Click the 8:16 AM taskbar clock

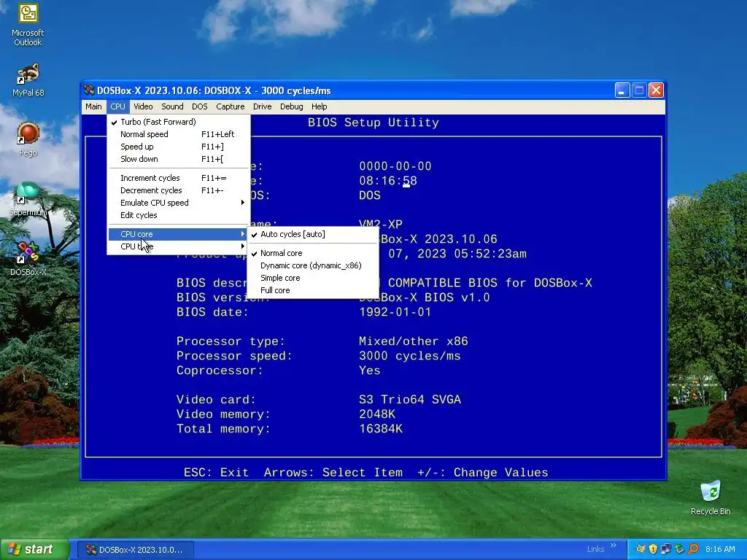[720, 550]
